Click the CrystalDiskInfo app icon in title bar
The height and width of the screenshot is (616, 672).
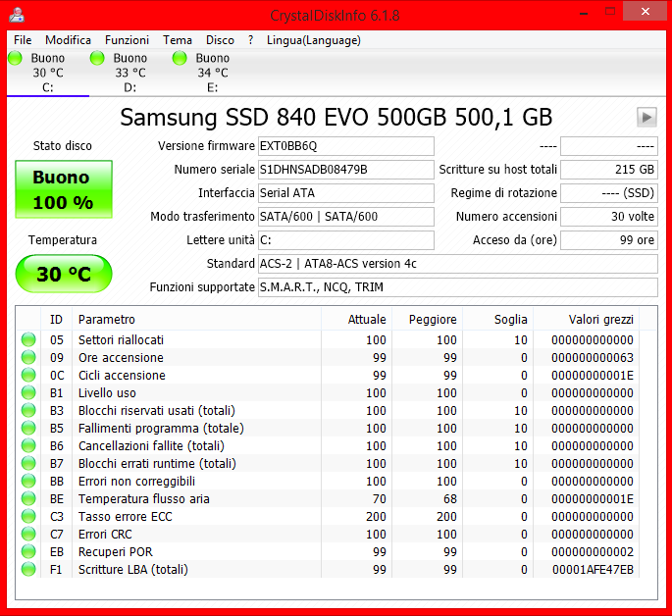click(x=17, y=15)
